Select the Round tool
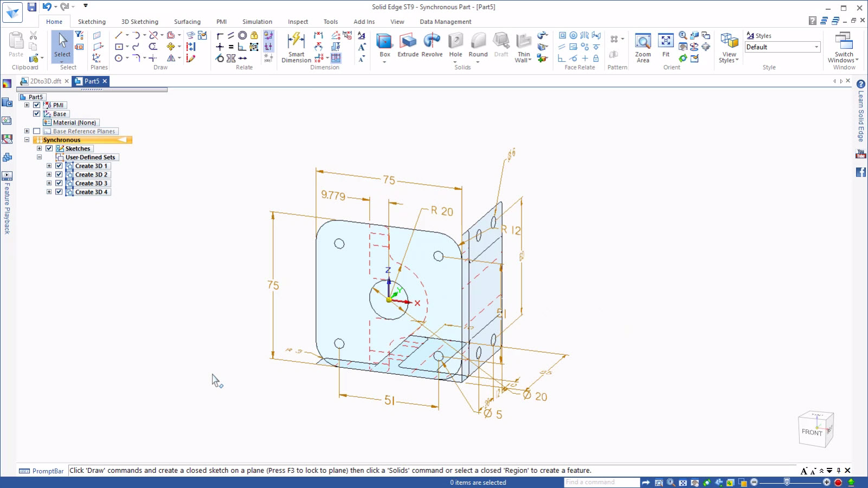Image resolution: width=868 pixels, height=488 pixels. pyautogui.click(x=478, y=46)
